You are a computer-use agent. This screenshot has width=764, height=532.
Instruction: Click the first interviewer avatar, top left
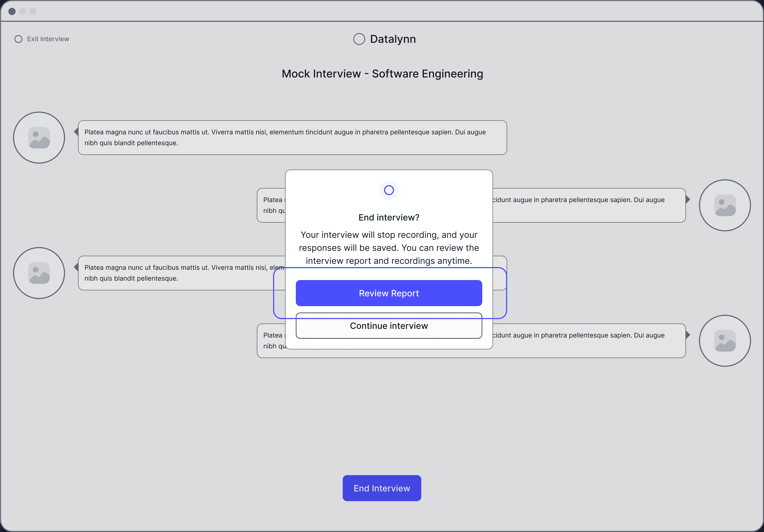tap(39, 137)
